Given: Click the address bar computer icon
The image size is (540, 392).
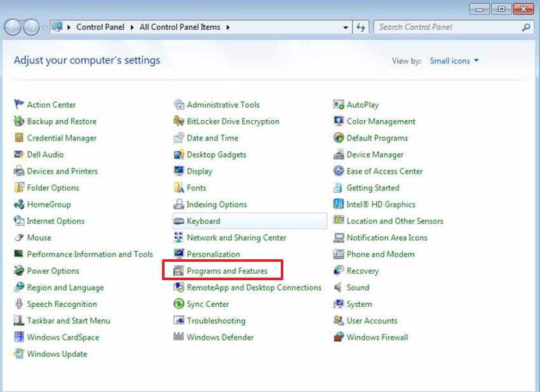Looking at the screenshot, I should pyautogui.click(x=57, y=27).
